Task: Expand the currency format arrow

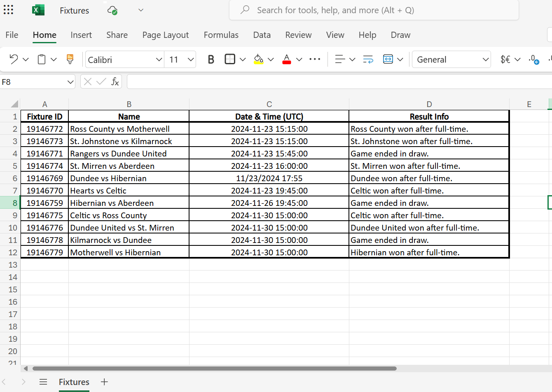Action: [x=518, y=60]
